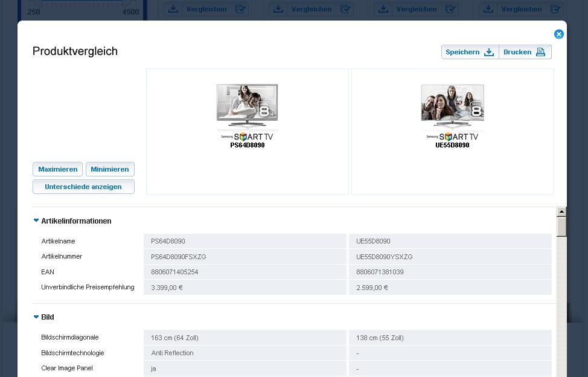The width and height of the screenshot is (588, 377).
Task: Click first background Vergleichen button
Action: coord(206,9)
